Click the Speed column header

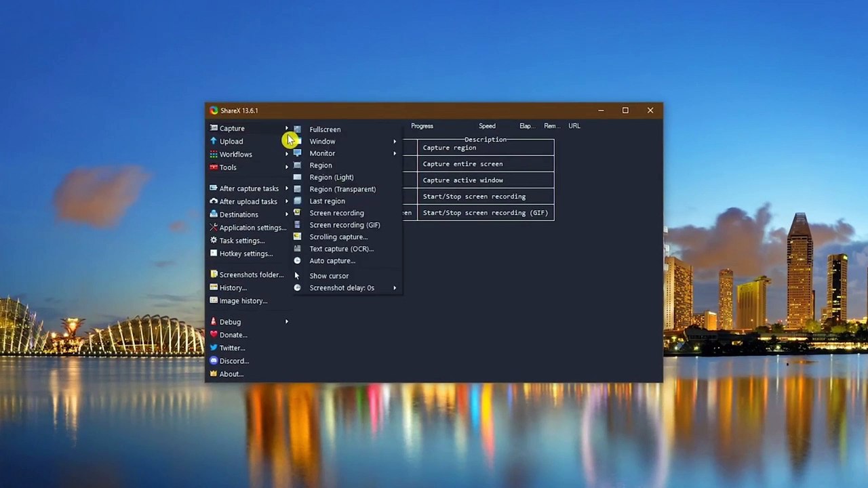pyautogui.click(x=487, y=126)
